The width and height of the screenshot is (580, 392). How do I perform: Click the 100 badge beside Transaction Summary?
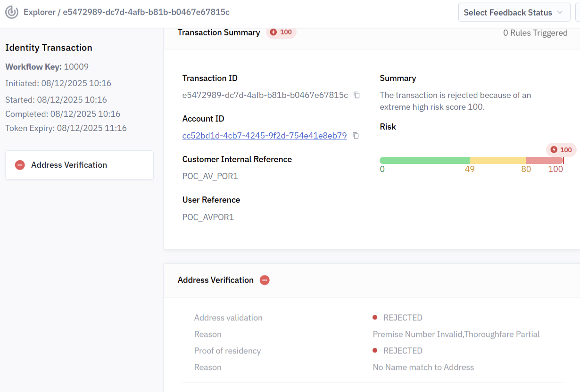(281, 33)
